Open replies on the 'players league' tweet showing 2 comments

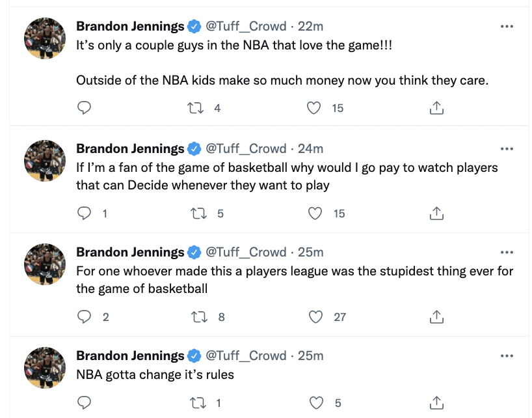point(85,316)
